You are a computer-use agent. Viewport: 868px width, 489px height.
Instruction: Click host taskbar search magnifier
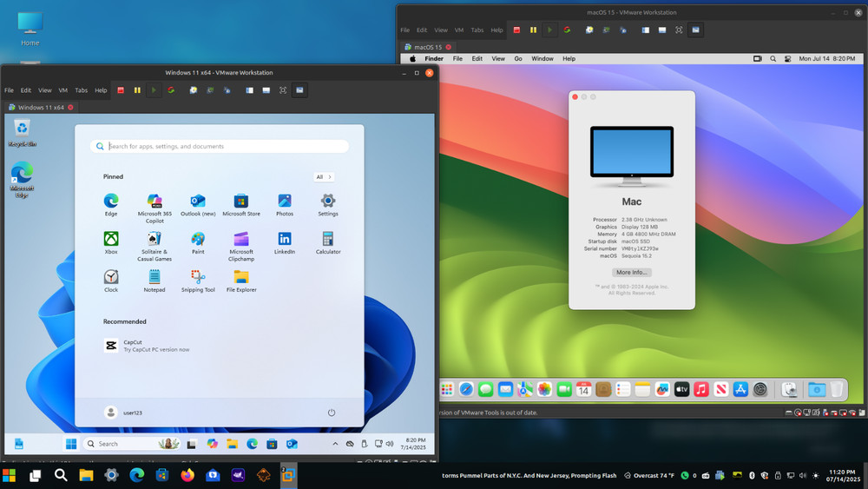(x=61, y=475)
